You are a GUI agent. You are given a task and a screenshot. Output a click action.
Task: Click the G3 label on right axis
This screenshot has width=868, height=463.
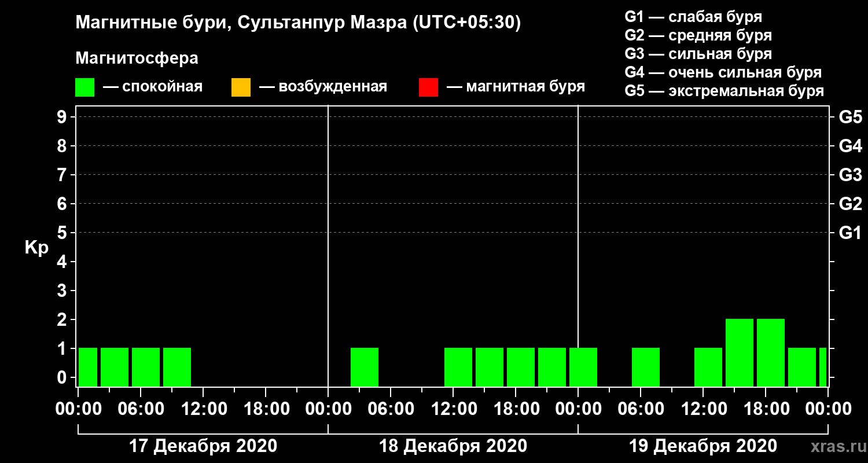click(x=850, y=175)
